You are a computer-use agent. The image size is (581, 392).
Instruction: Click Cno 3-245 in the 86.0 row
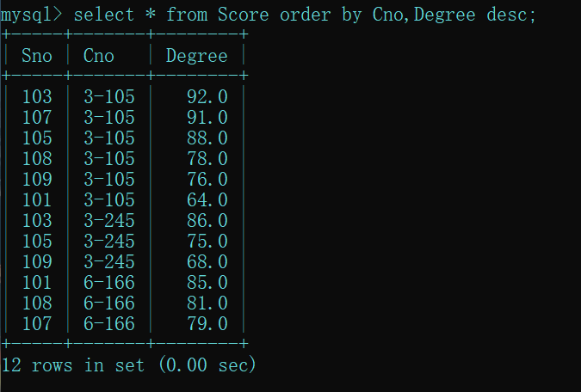[109, 221]
